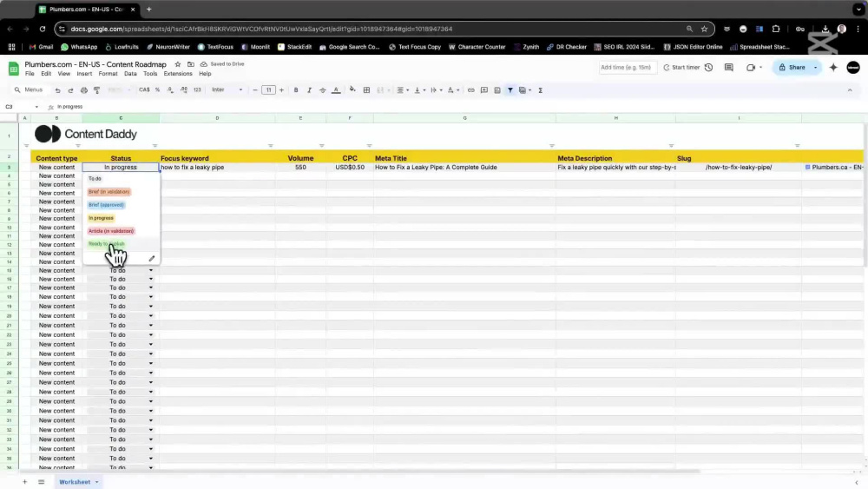Viewport: 868px width, 489px height.
Task: Open the text color picker
Action: [x=336, y=90]
